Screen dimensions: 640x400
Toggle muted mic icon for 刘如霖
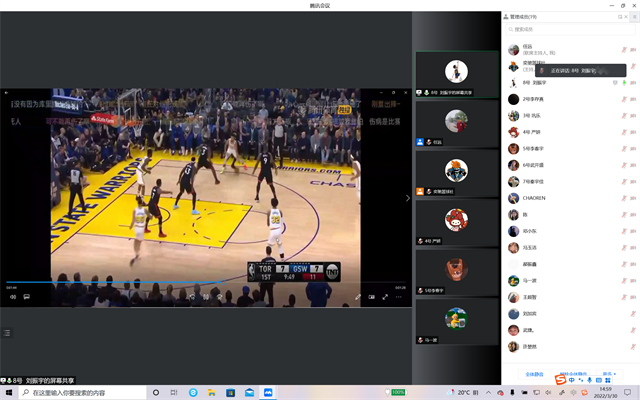coord(633,313)
